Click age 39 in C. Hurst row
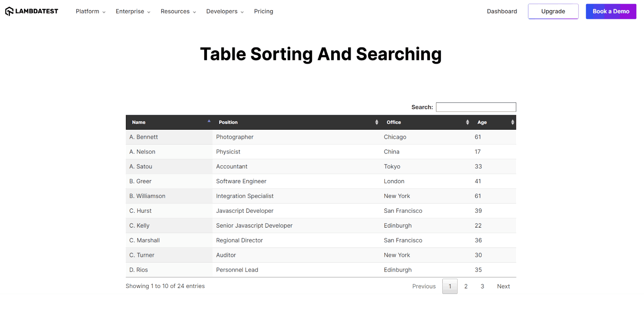 coord(493,211)
